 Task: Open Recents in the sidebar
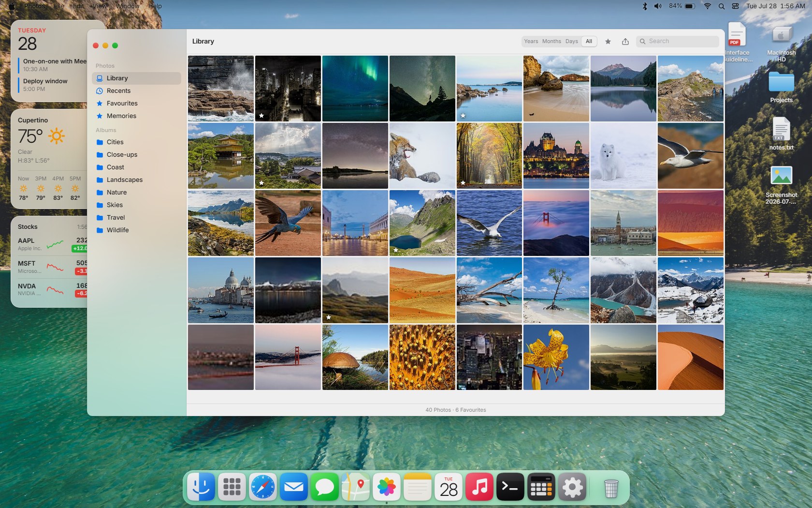click(136, 91)
